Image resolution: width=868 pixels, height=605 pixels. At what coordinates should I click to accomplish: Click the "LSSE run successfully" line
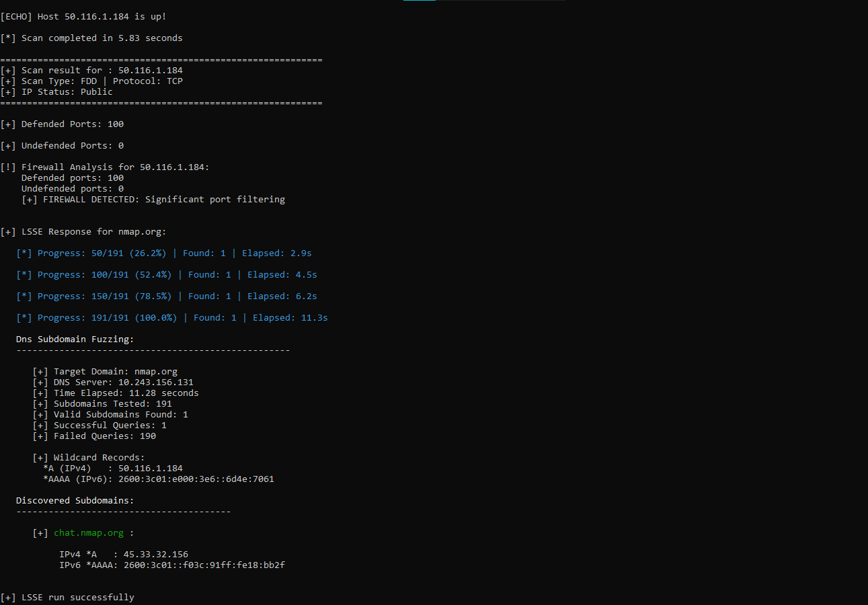[x=67, y=597]
